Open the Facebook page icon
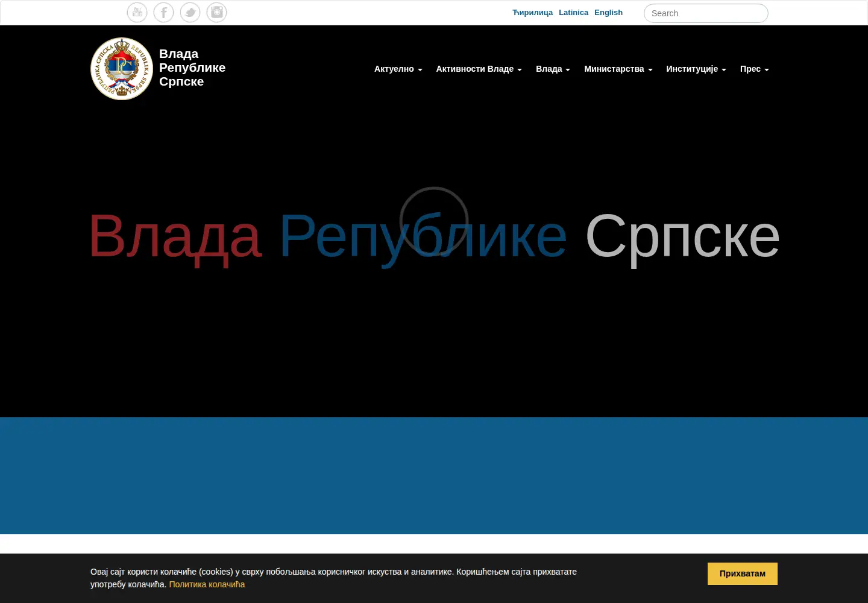This screenshot has height=603, width=868. click(x=164, y=12)
